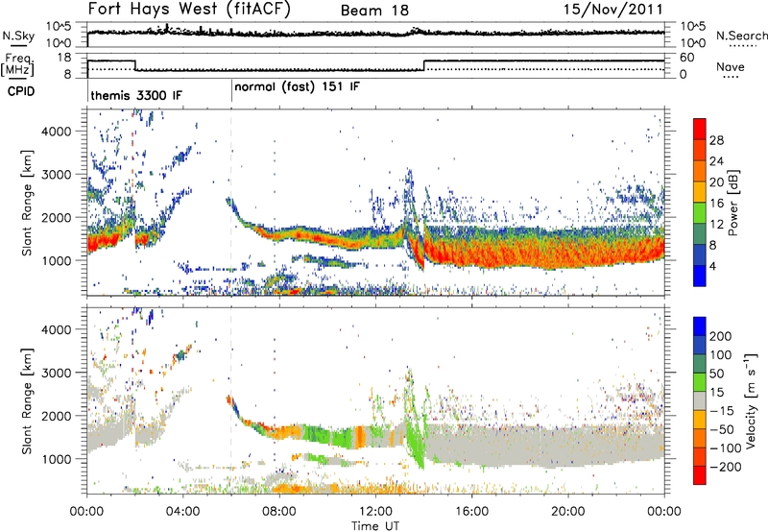Select the 'Beam 18' header label
Viewport: 768px width, 532px height.
(374, 11)
